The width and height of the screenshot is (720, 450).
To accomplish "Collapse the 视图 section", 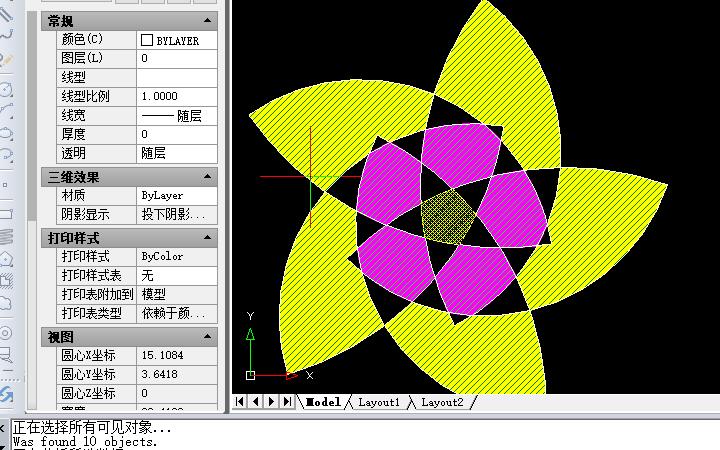I will coord(208,337).
